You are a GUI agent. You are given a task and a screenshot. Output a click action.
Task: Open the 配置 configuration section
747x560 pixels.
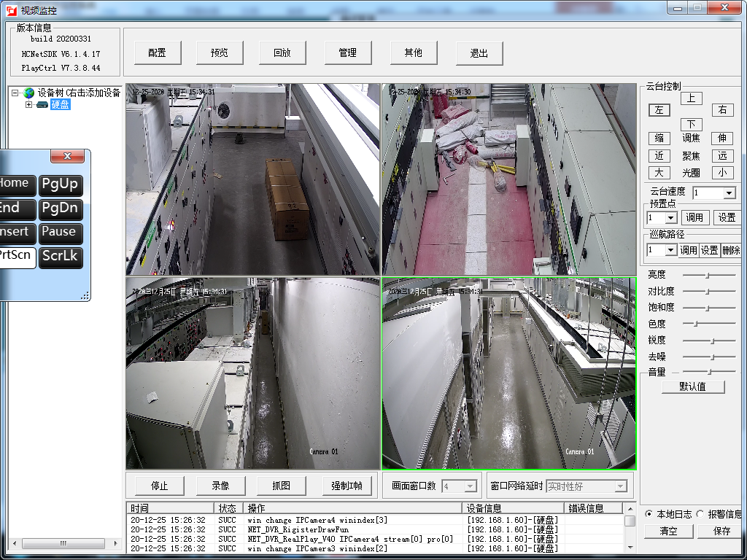click(x=157, y=53)
